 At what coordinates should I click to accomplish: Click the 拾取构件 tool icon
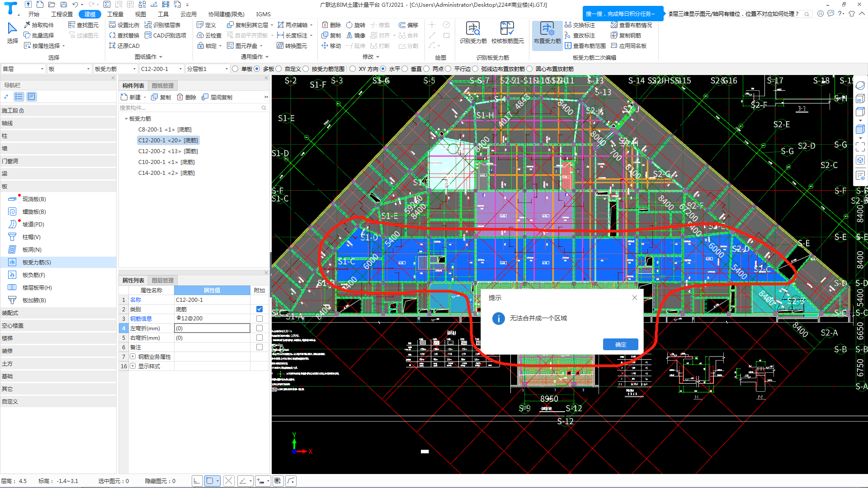click(27, 25)
